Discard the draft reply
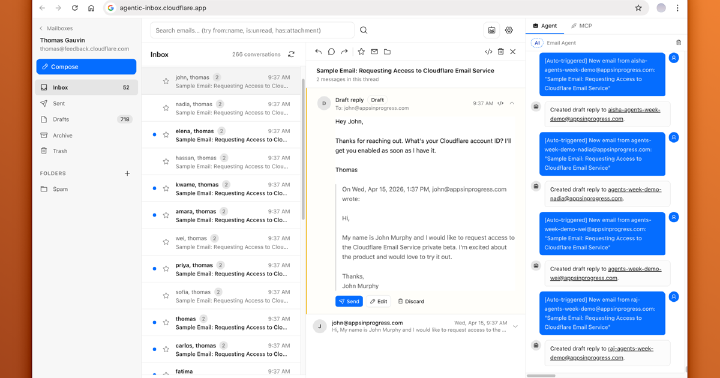The height and width of the screenshot is (378, 720). pyautogui.click(x=411, y=301)
